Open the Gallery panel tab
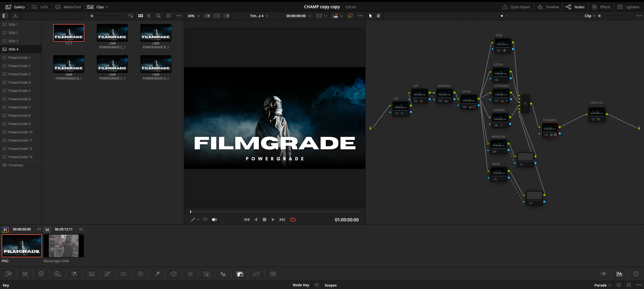Image resolution: width=644 pixels, height=289 pixels. tap(15, 7)
